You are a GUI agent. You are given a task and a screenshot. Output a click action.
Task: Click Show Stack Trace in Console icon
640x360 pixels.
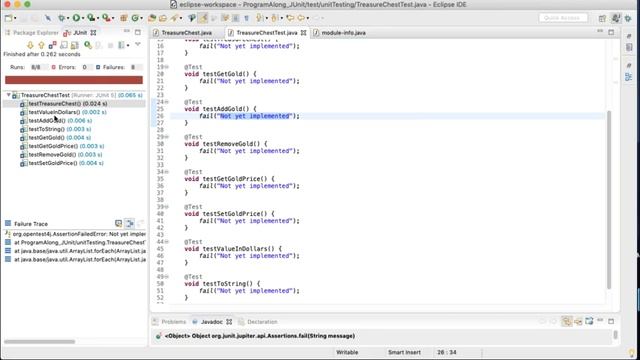click(x=118, y=223)
